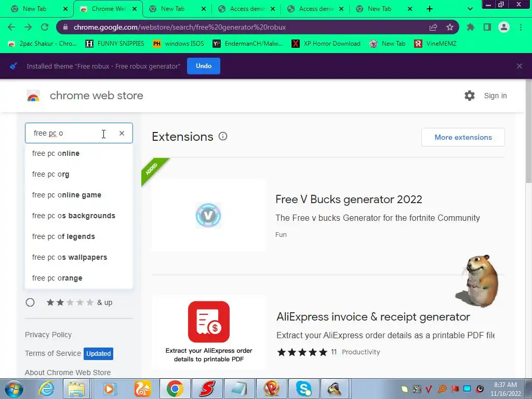Open the windows ISOS bookmark
Image resolution: width=532 pixels, height=399 pixels.
tap(179, 44)
